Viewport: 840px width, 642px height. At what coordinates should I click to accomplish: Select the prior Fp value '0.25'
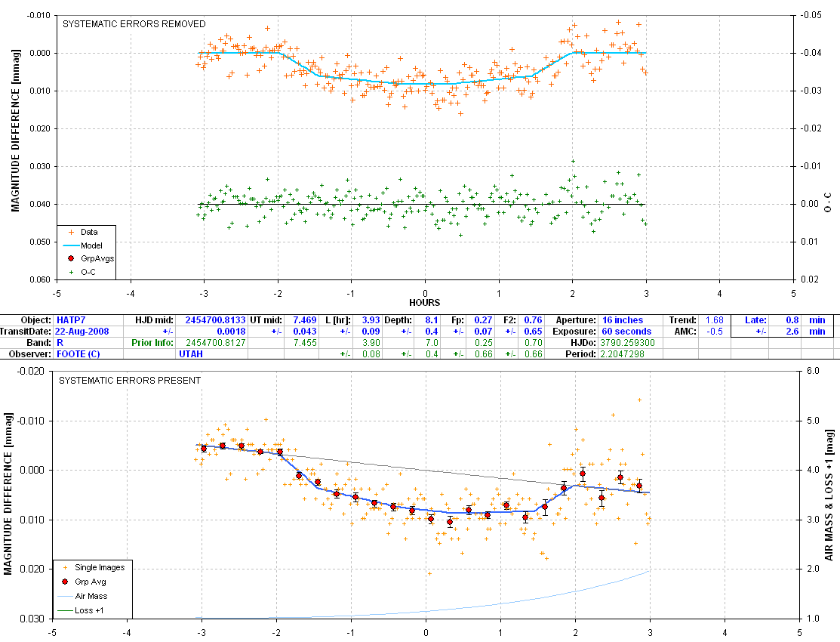pos(483,343)
